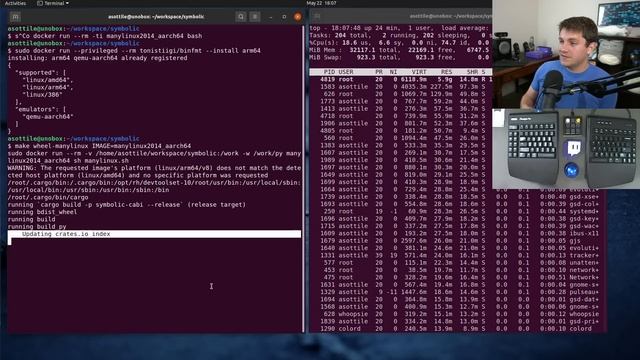Open the Activities overview
The image size is (640, 360).
tap(16, 3)
